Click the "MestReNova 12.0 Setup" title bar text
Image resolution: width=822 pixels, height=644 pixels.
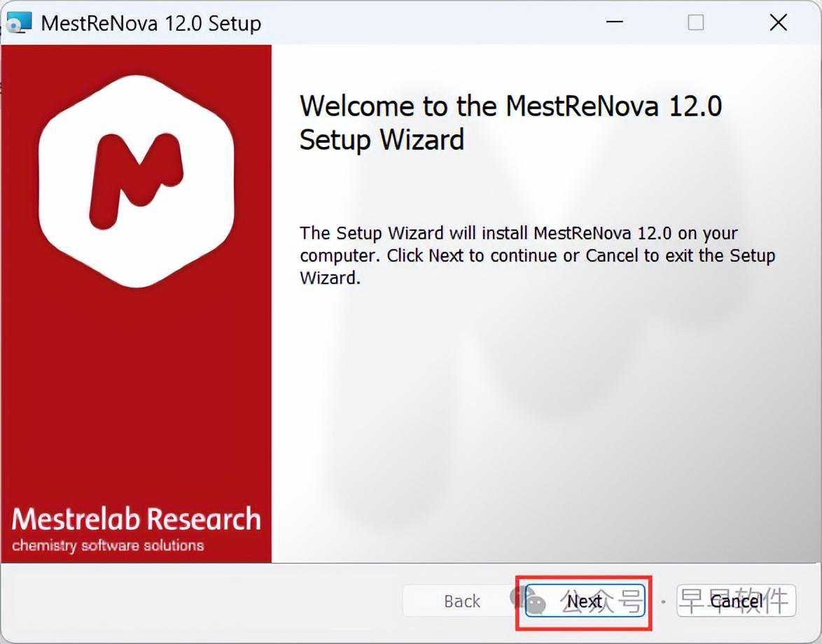(151, 23)
